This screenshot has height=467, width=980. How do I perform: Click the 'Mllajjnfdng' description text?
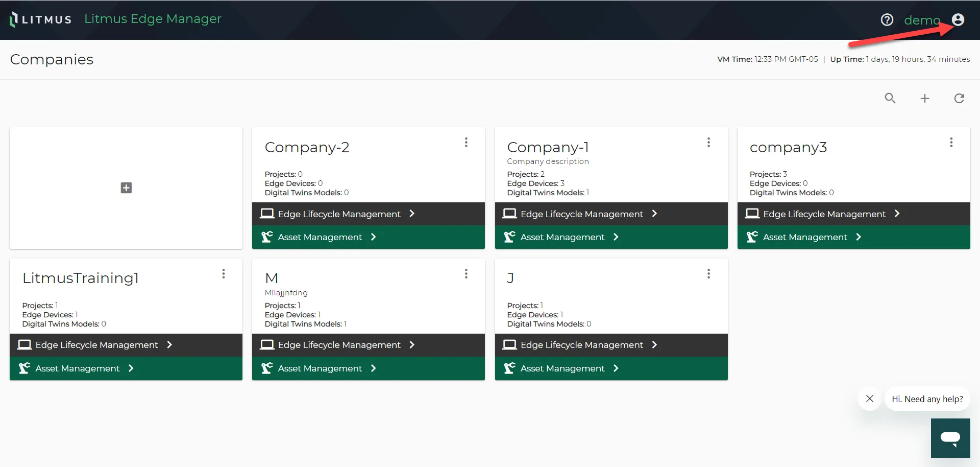coord(286,293)
